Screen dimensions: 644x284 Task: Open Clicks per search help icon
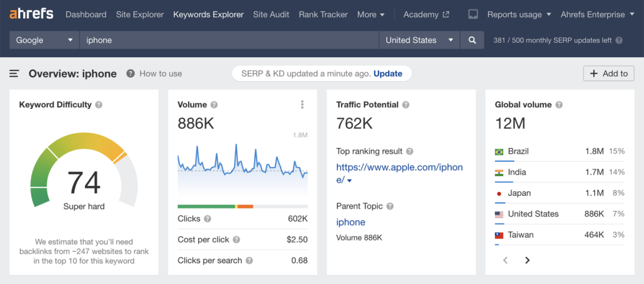[249, 261]
